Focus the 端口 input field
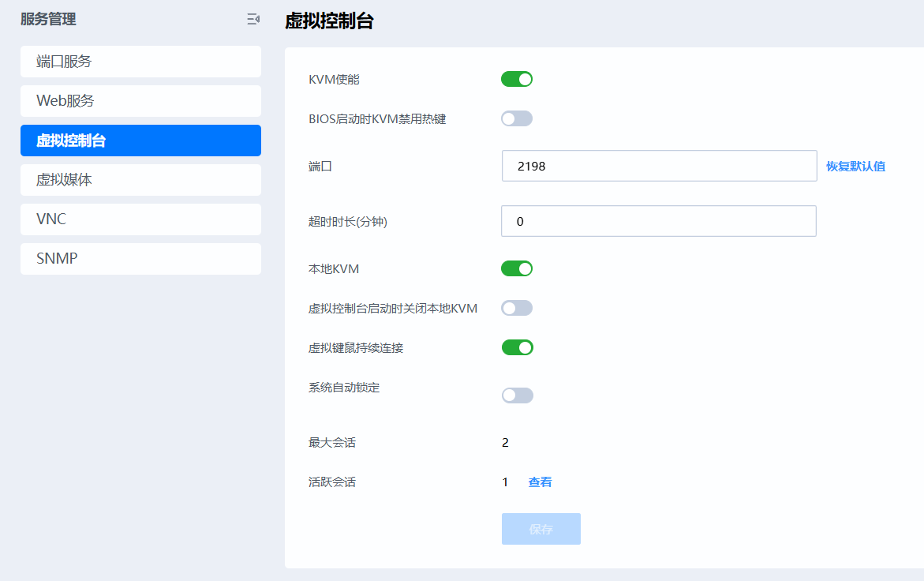 click(x=659, y=166)
